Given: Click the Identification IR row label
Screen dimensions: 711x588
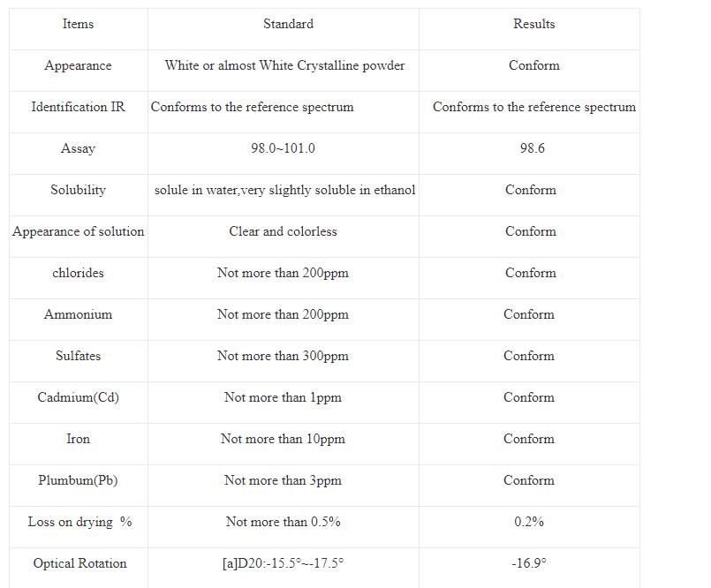Looking at the screenshot, I should pyautogui.click(x=78, y=107).
